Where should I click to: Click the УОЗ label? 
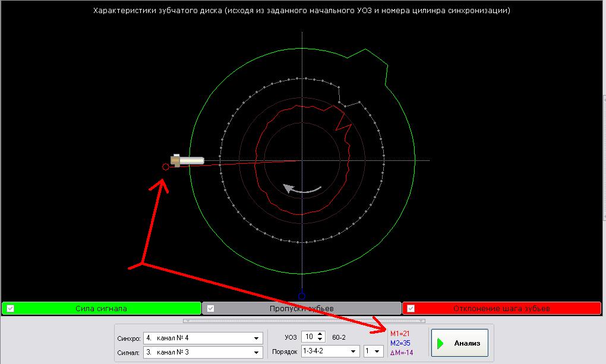tap(291, 337)
